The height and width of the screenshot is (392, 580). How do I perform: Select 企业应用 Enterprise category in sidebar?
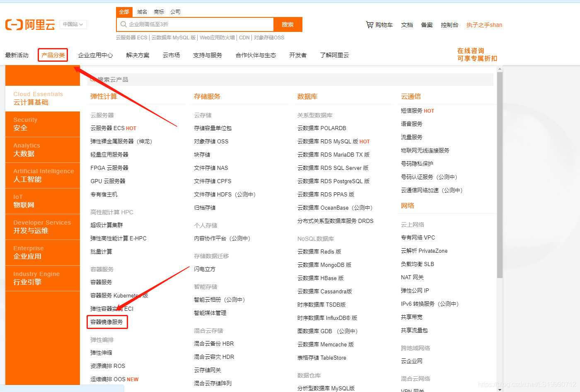click(x=43, y=252)
